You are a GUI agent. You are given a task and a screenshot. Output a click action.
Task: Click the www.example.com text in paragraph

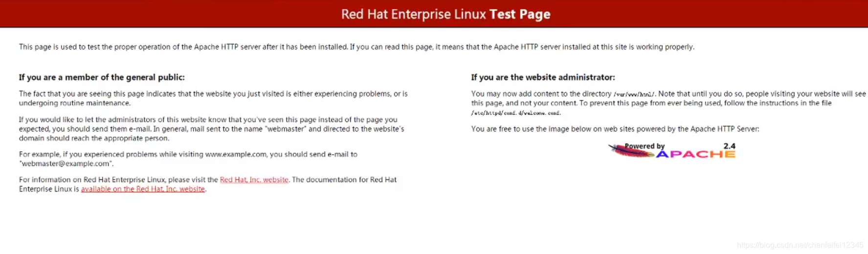[236, 154]
